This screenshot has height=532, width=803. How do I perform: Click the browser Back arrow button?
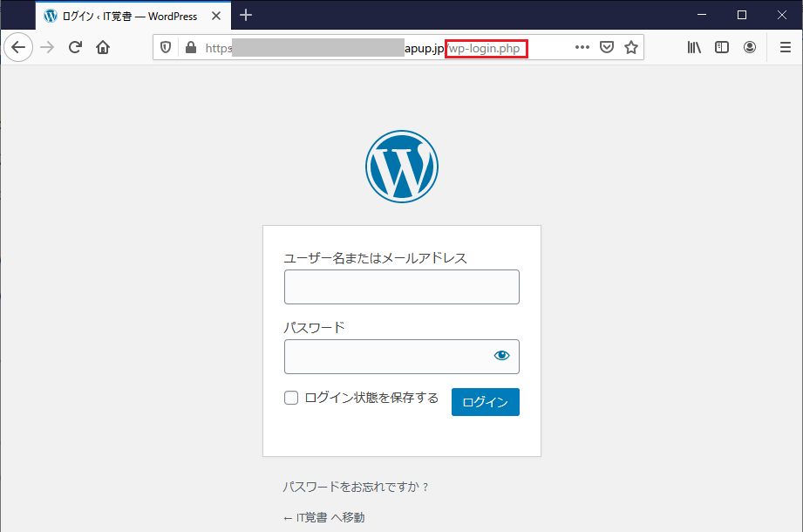click(x=18, y=48)
